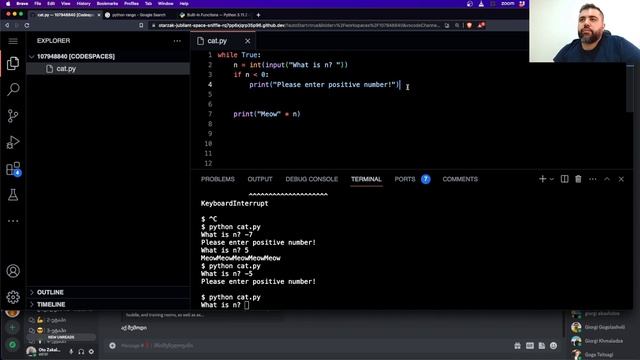The image size is (640, 360).
Task: Open terminal panel more actions menu
Action: (593, 179)
